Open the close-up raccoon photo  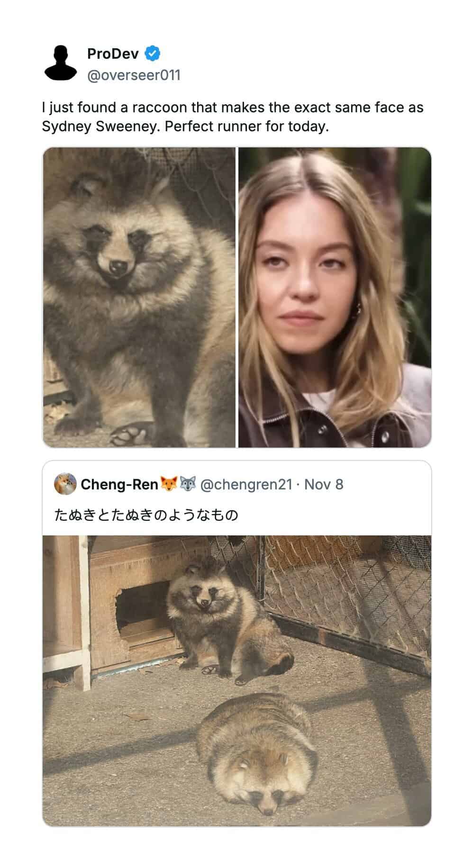tap(139, 297)
